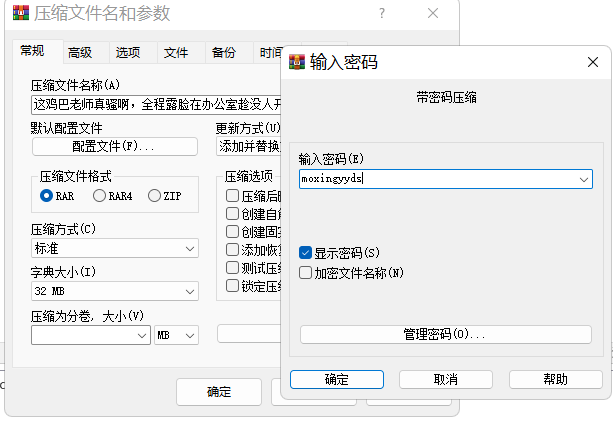
Task: Select the ZIP archive format
Action: click(x=154, y=196)
